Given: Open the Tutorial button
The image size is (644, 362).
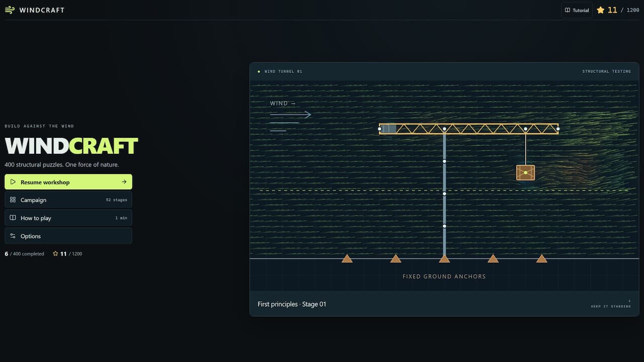Looking at the screenshot, I should [577, 10].
